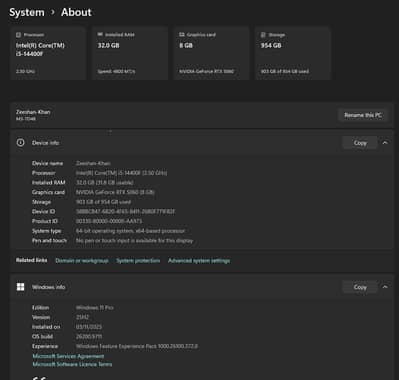
Task: Click the System type value
Action: [130, 231]
